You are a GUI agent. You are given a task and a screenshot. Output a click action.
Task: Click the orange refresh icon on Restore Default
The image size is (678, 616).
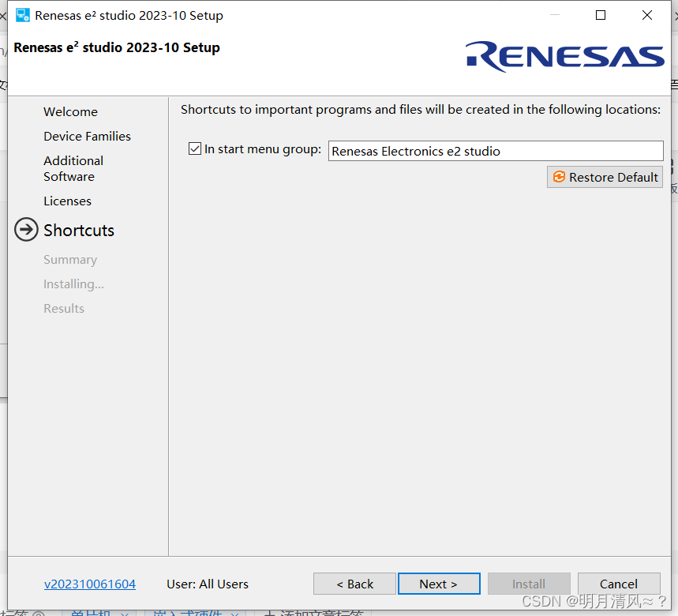559,176
